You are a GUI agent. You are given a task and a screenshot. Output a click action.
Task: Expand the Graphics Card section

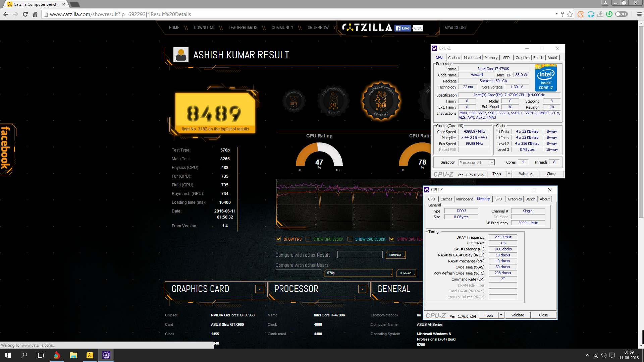click(x=260, y=289)
